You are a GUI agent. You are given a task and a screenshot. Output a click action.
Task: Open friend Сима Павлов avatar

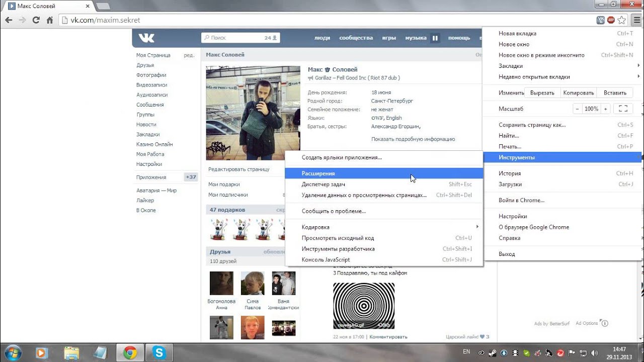pos(253,284)
